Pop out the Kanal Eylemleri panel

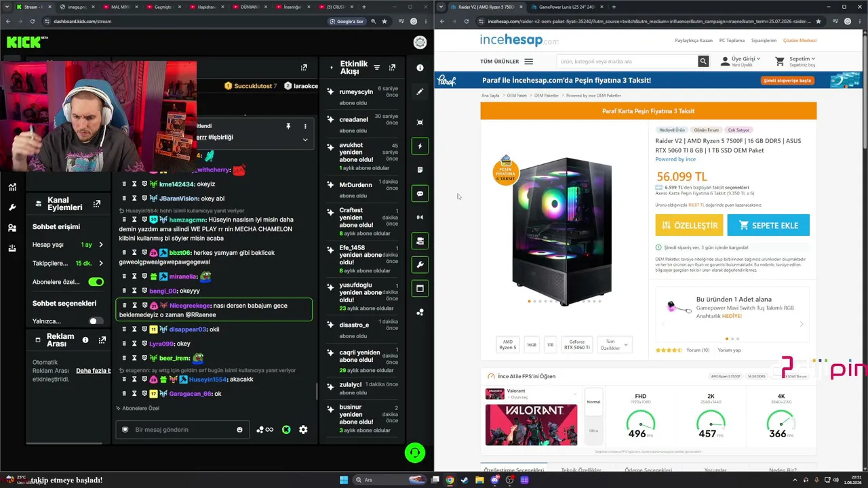(97, 204)
